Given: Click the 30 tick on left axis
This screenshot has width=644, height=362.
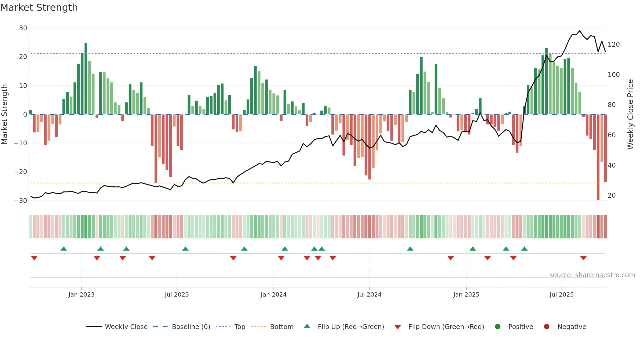Looking at the screenshot, I should 23,28.
